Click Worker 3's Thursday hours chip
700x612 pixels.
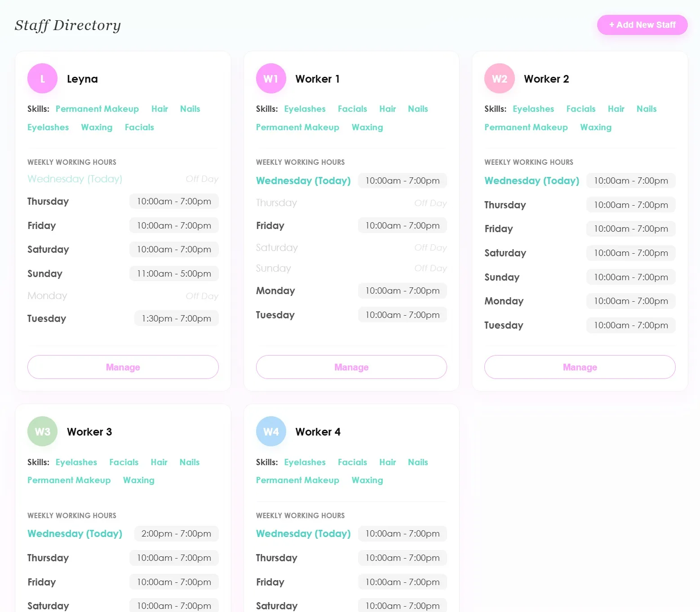[x=174, y=558]
